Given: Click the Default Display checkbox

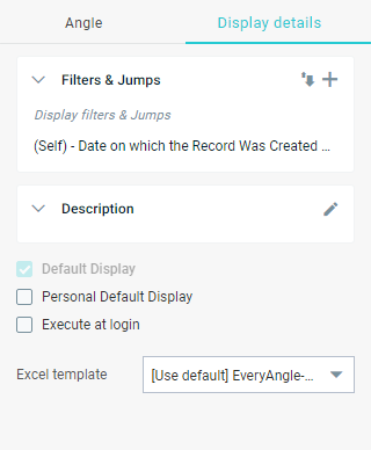Looking at the screenshot, I should coord(24,269).
